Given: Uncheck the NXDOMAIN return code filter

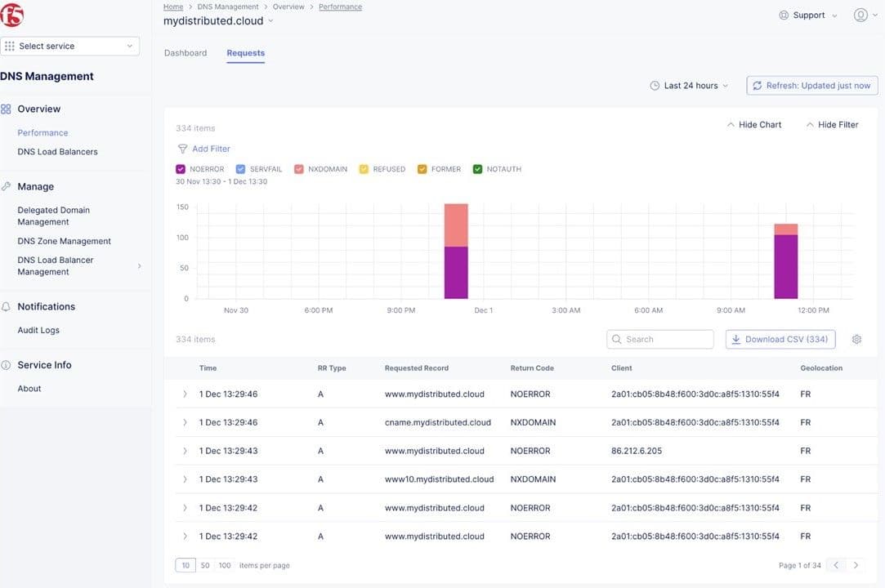Looking at the screenshot, I should 295,167.
